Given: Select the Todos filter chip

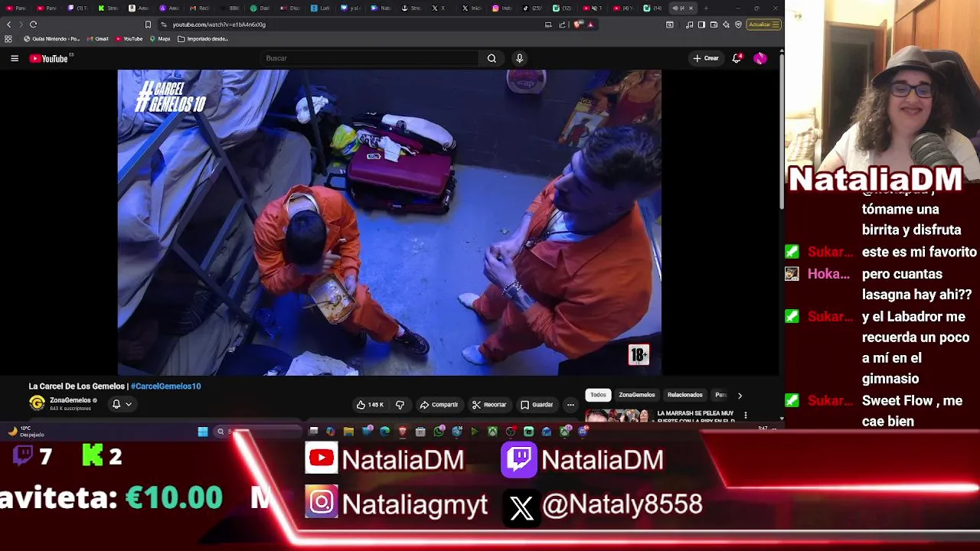Looking at the screenshot, I should tap(598, 395).
